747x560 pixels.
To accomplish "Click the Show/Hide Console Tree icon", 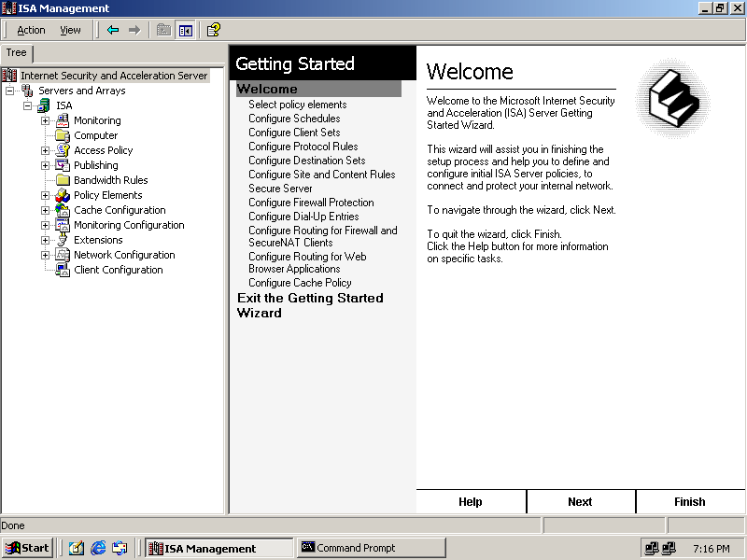I will tap(185, 30).
